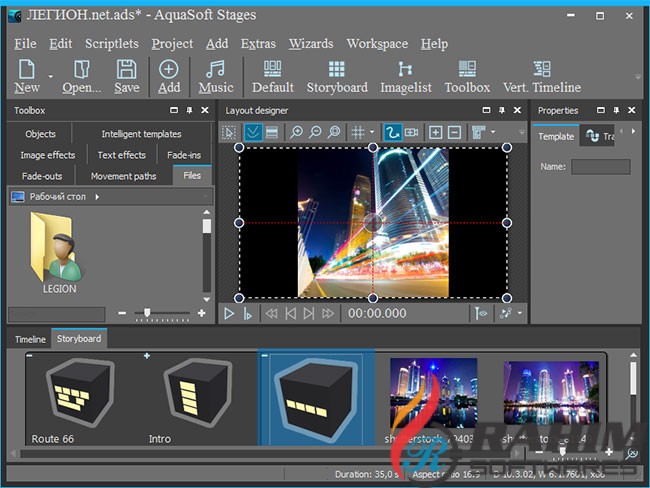Open the dropdown arrow beside New
Screen dimensions: 650x488
pos(50,76)
